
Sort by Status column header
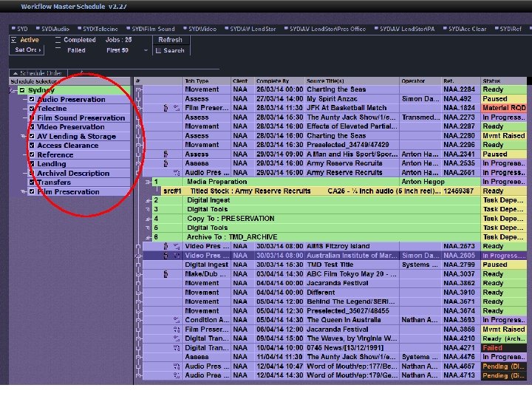(x=504, y=81)
